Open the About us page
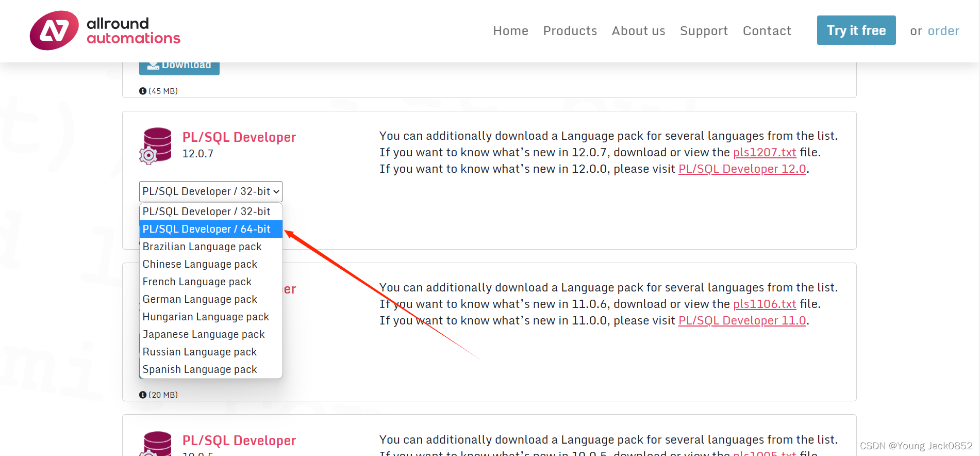The height and width of the screenshot is (456, 980). coord(638,31)
